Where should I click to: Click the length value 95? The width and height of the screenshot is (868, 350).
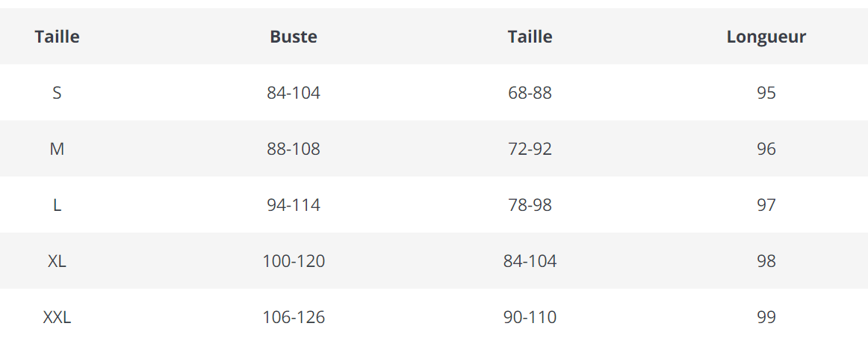click(766, 93)
